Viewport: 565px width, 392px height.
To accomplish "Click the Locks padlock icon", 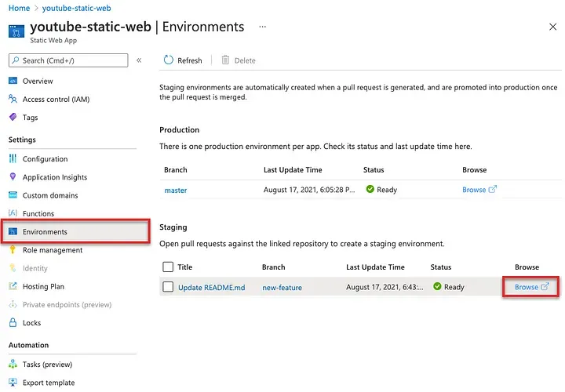I will [13, 322].
